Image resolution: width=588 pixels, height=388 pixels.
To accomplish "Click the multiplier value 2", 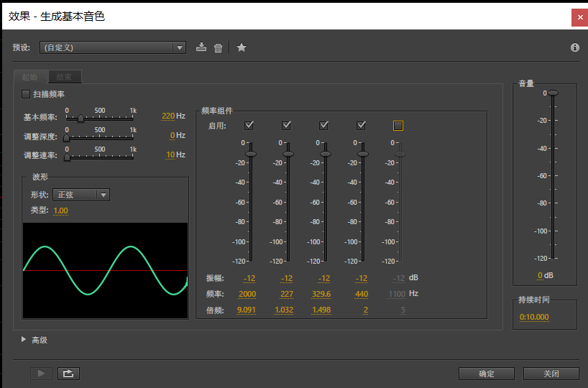I will (x=366, y=310).
